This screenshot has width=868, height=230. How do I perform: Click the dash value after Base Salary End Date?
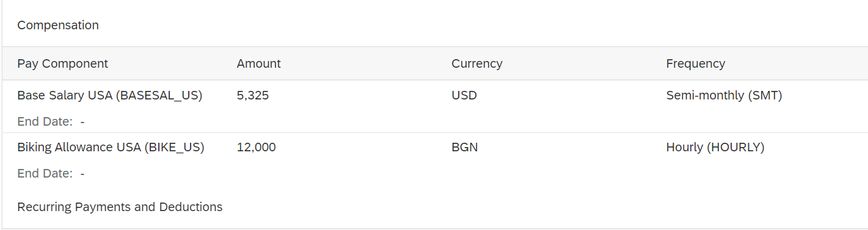click(82, 122)
